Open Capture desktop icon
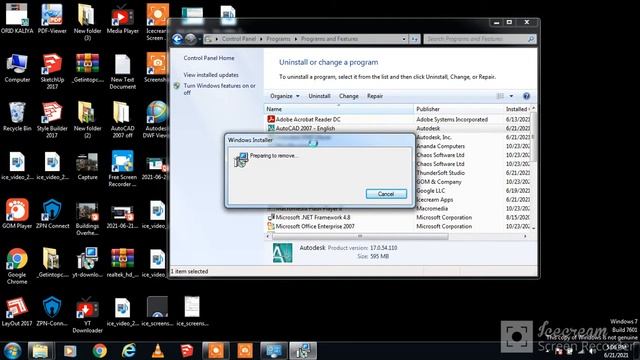 tap(87, 166)
